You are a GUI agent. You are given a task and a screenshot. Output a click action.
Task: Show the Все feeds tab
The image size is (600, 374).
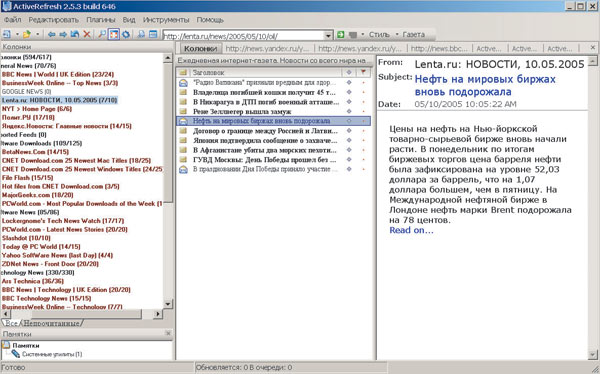12,323
